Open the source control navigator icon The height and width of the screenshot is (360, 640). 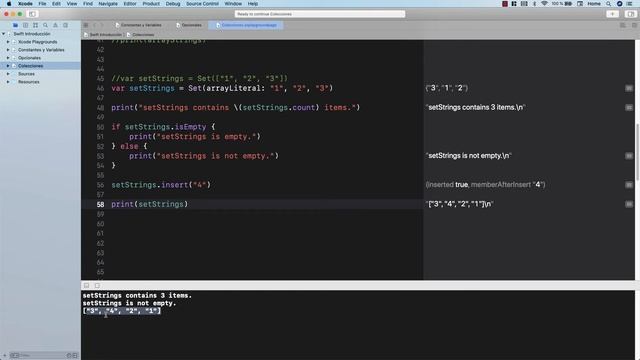coord(25,25)
